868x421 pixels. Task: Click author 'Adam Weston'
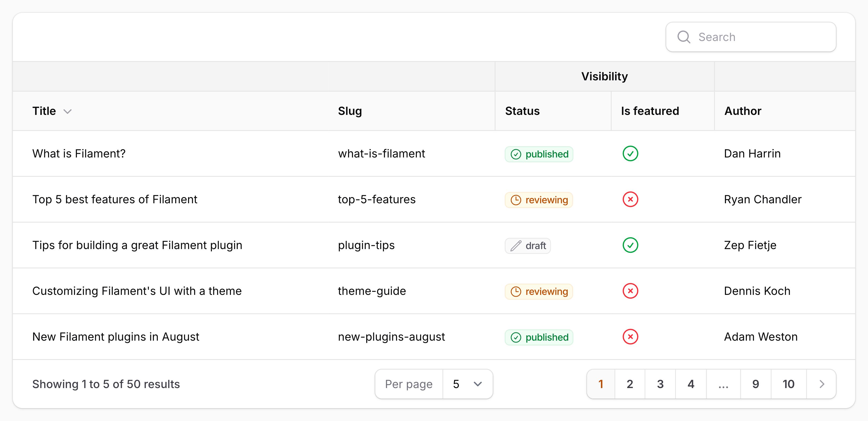pyautogui.click(x=761, y=337)
